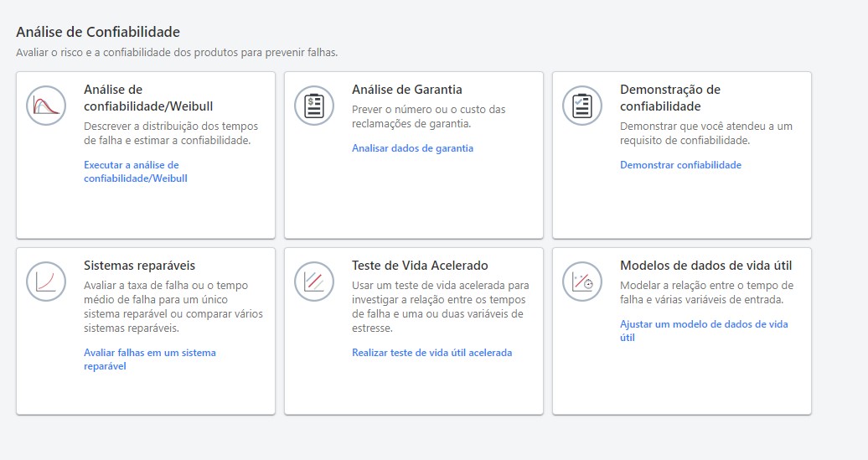Click the "Teste de Vida Acelerado" card title
This screenshot has height=460, width=868.
pos(420,266)
